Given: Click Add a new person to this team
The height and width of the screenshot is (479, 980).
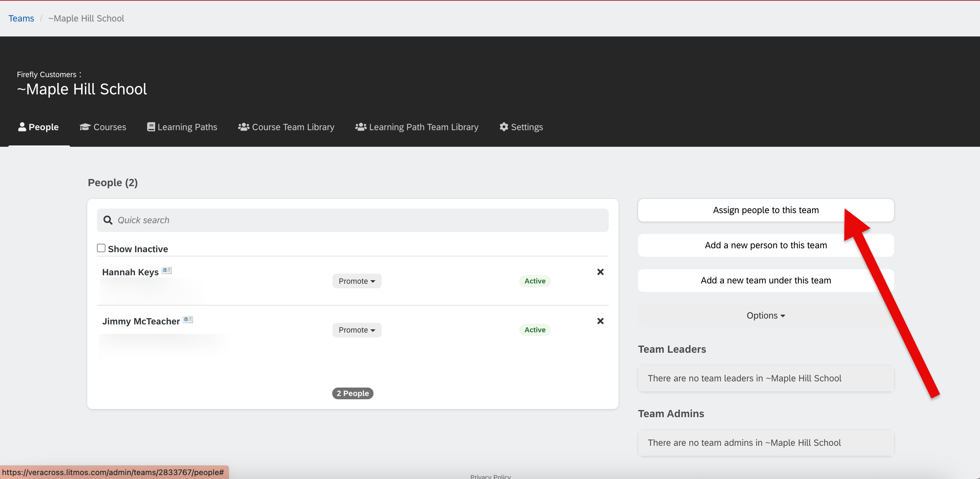Looking at the screenshot, I should tap(766, 245).
